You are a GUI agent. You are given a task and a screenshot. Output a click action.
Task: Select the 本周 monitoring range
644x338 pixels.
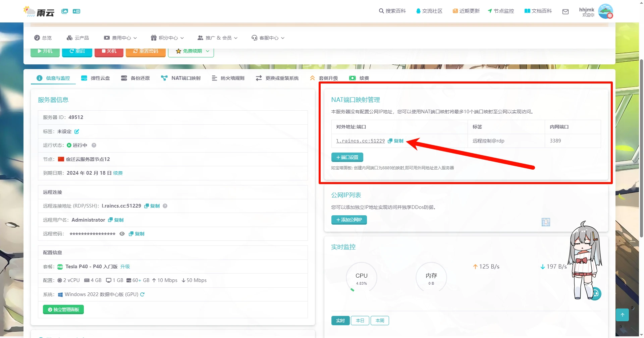380,321
